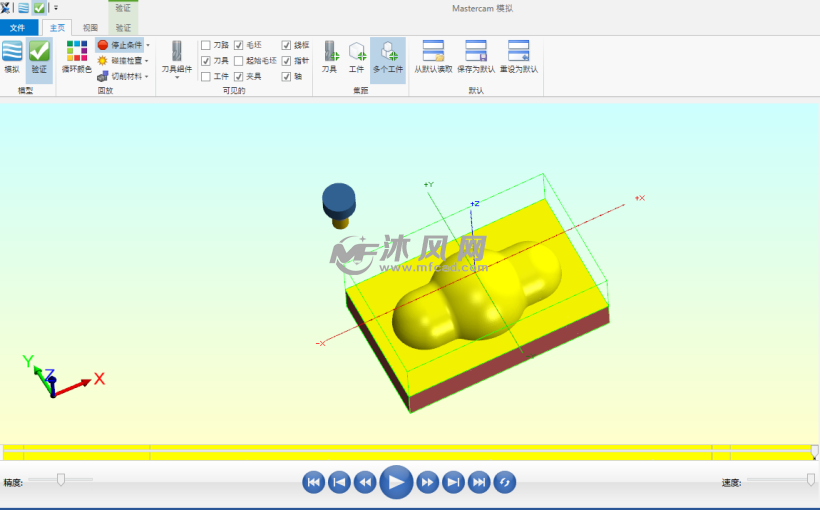Uncheck the 线框 wireframe checkbox
Image resolution: width=820 pixels, height=510 pixels.
[x=286, y=46]
